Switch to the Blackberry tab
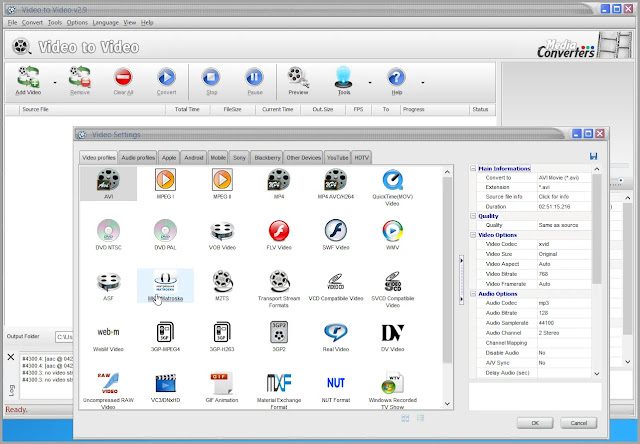Viewport: 640px width, 444px height. click(x=267, y=158)
